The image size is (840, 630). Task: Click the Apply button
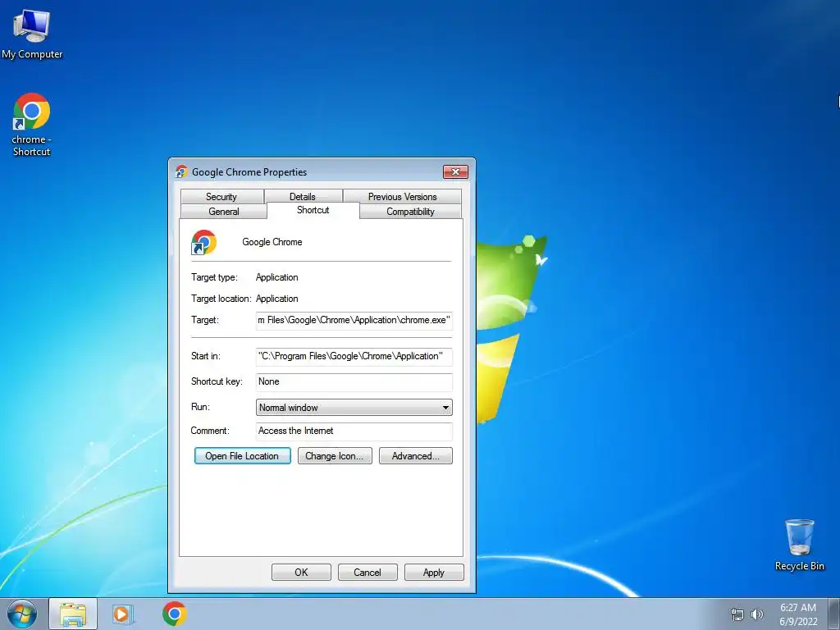coord(434,572)
